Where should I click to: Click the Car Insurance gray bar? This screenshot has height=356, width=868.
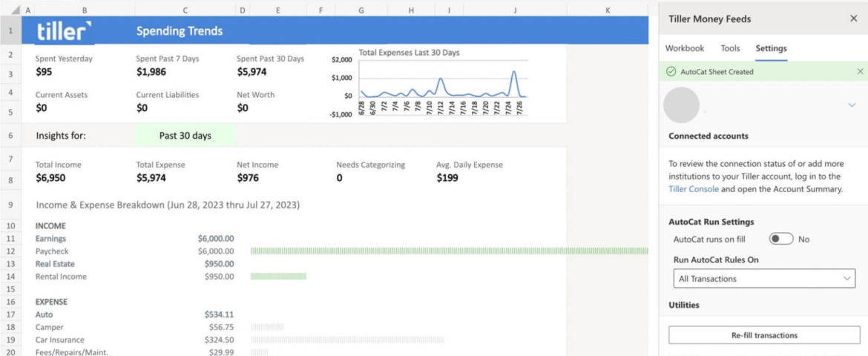pos(347,340)
